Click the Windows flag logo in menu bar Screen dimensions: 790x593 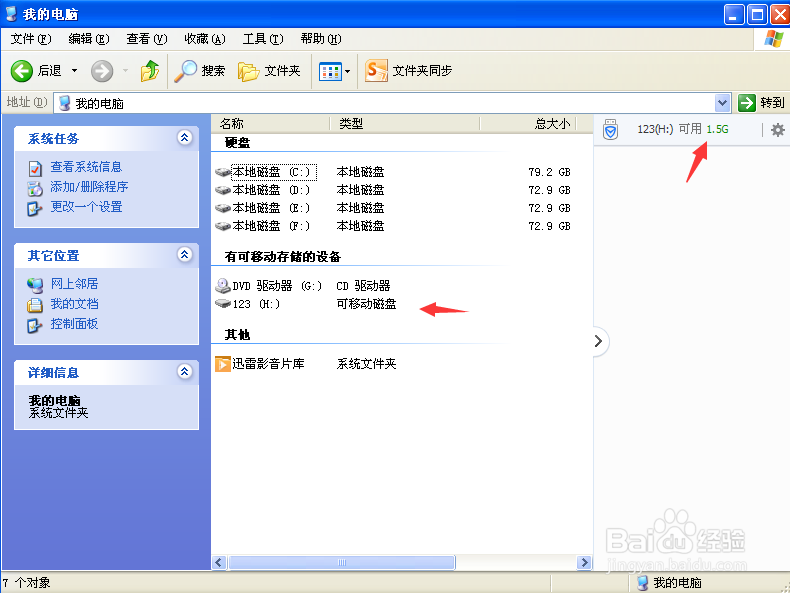click(773, 39)
